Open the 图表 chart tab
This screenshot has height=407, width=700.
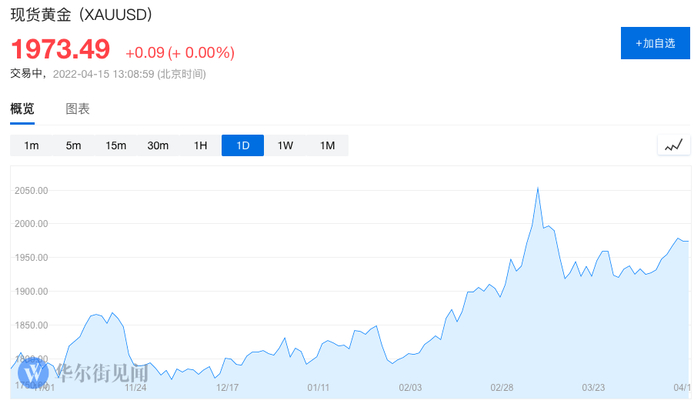(78, 108)
